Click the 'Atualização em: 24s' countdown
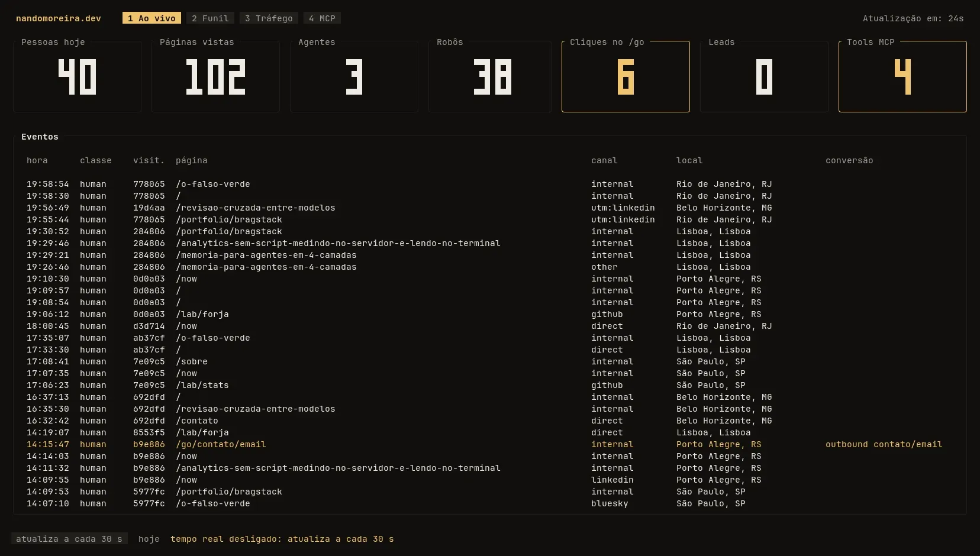Image resolution: width=980 pixels, height=556 pixels. tap(913, 18)
